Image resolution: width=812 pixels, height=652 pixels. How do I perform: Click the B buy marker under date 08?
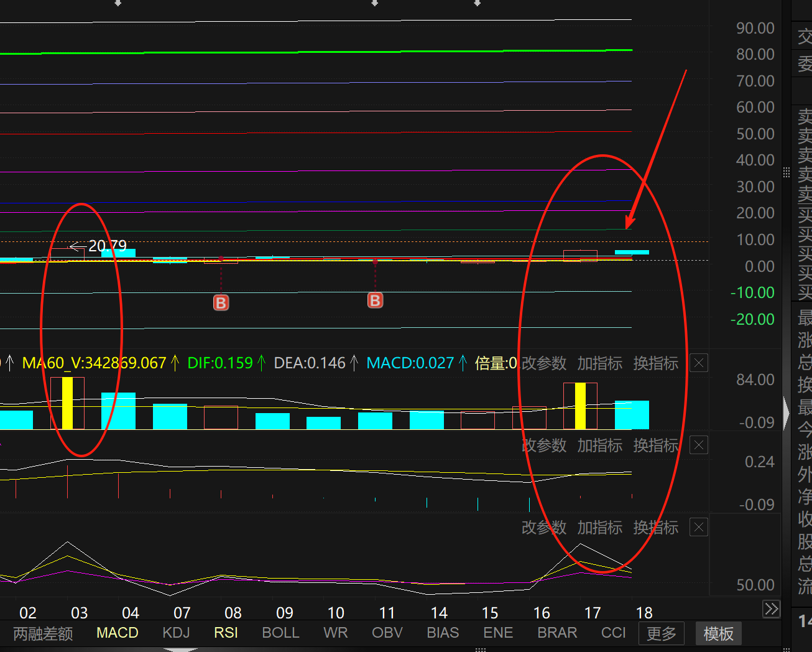221,303
